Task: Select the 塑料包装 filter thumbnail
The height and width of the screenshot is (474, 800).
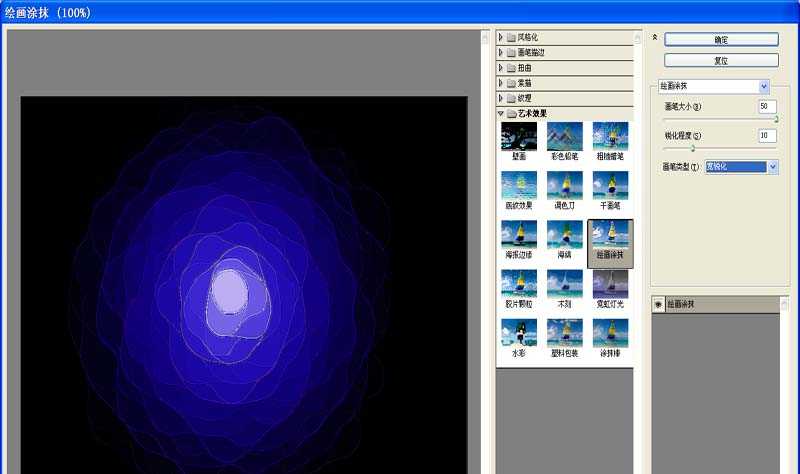Action: click(565, 333)
